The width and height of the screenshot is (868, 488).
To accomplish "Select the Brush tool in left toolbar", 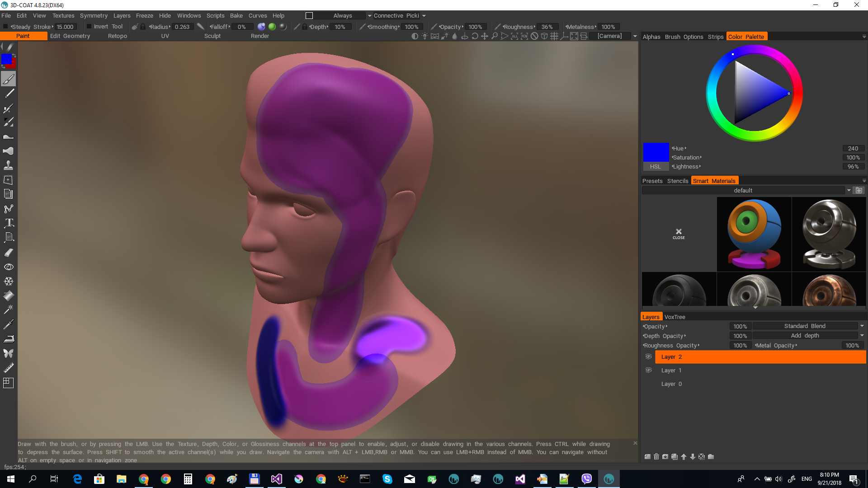I will (9, 79).
